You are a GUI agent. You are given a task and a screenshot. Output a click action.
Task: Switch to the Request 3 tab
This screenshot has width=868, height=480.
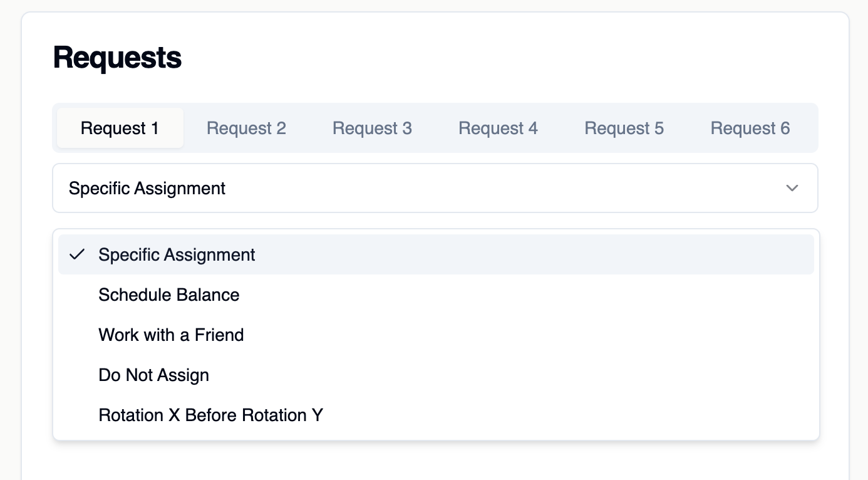tap(372, 128)
